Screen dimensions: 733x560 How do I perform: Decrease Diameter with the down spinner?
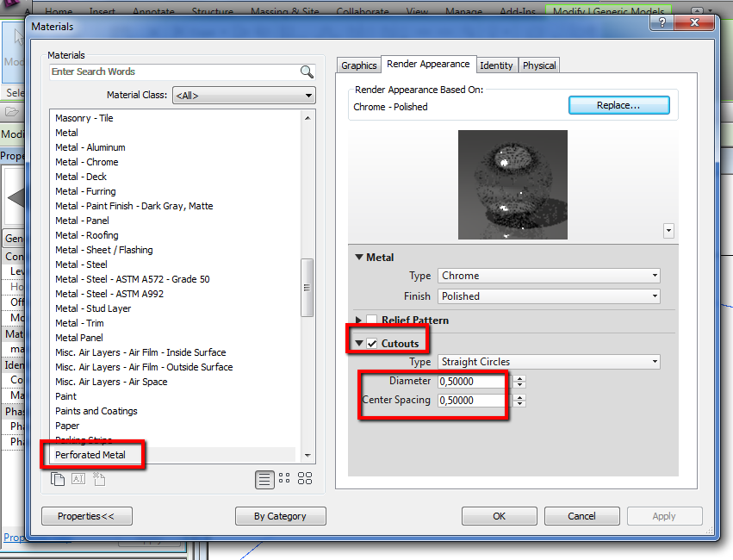click(519, 385)
